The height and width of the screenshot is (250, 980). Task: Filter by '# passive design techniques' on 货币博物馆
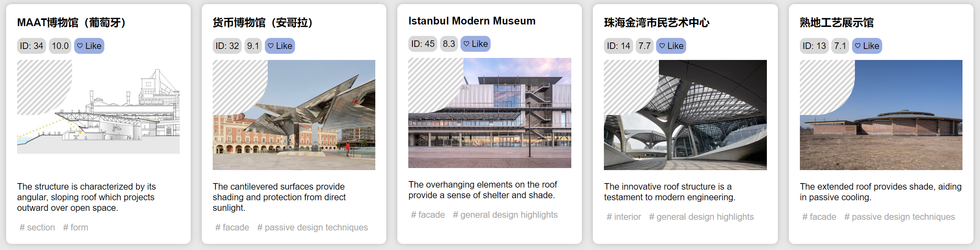click(313, 228)
